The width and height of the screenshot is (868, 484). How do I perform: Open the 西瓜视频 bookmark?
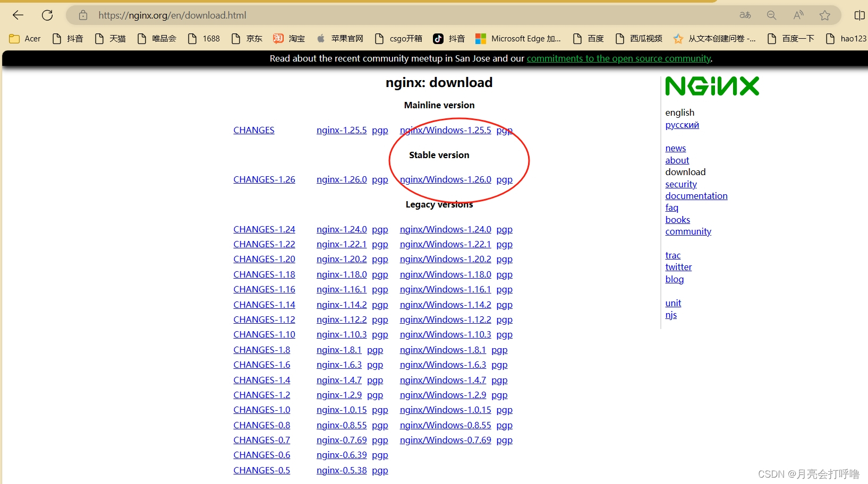tap(639, 38)
